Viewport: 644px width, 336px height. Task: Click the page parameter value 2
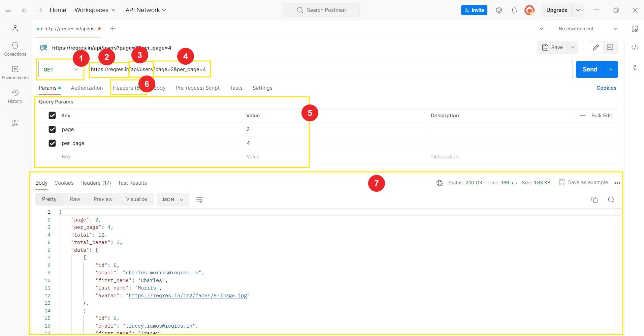point(248,129)
